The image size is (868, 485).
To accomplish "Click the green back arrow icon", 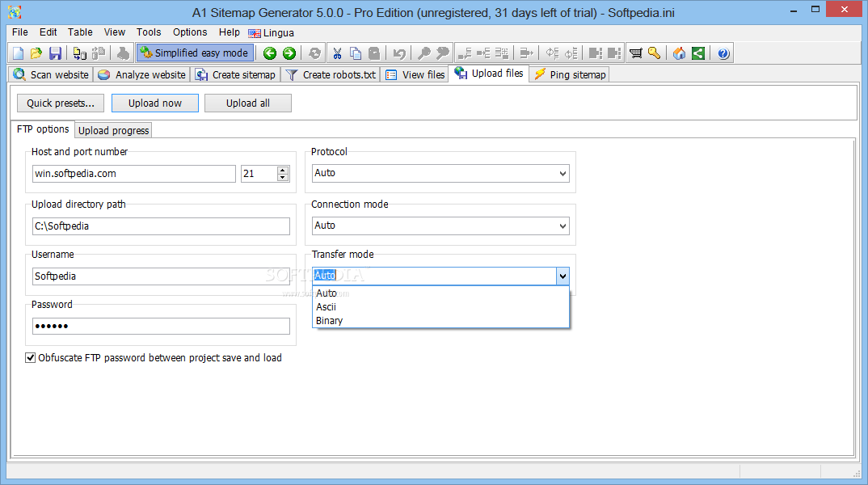I will point(270,53).
